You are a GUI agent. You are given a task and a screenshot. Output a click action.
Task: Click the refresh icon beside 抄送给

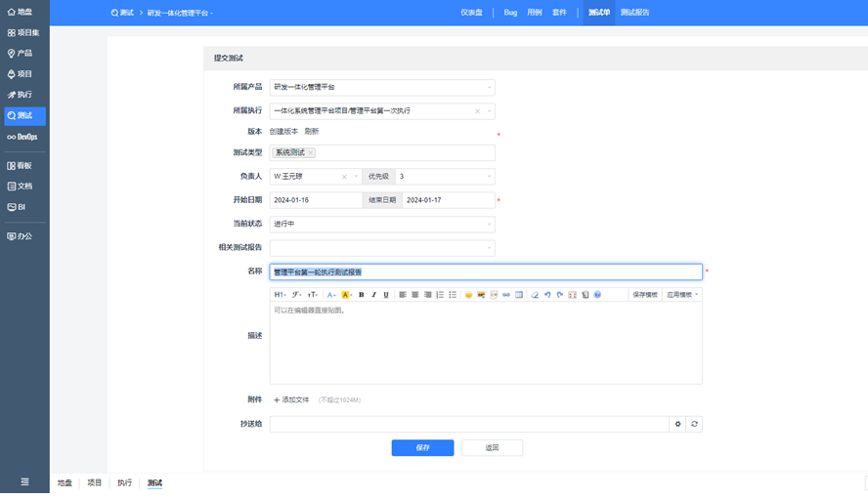coord(694,425)
